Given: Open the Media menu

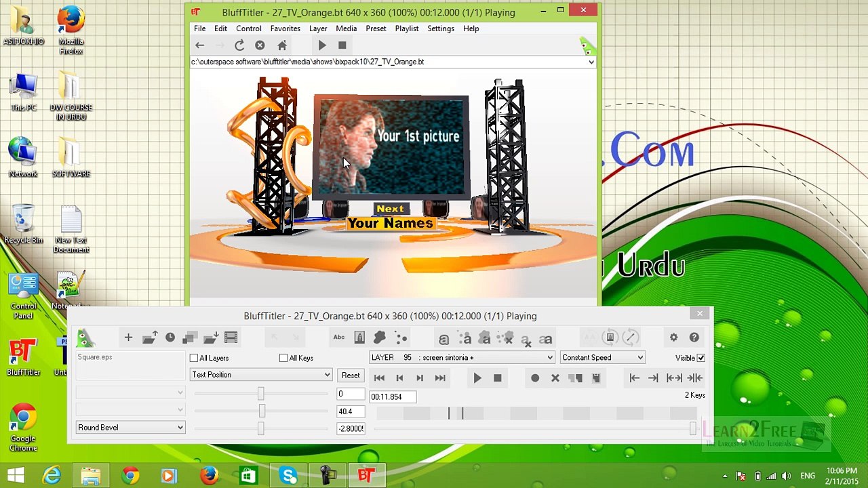Looking at the screenshot, I should (x=346, y=28).
